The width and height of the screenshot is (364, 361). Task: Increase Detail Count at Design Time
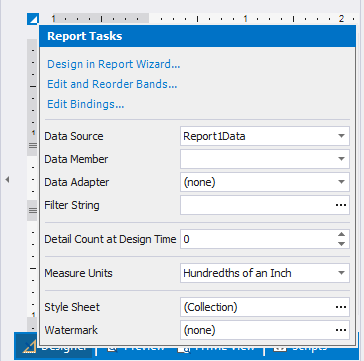341,234
